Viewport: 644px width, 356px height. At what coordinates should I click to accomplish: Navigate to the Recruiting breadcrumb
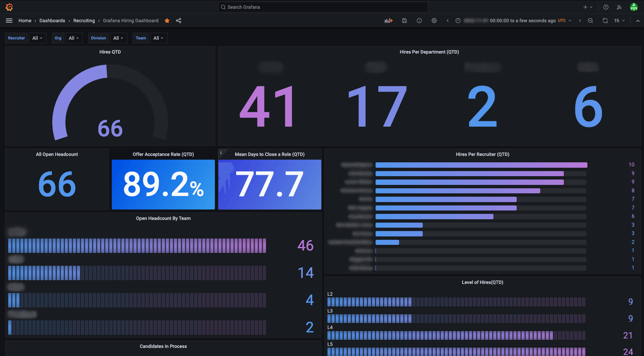click(x=84, y=21)
